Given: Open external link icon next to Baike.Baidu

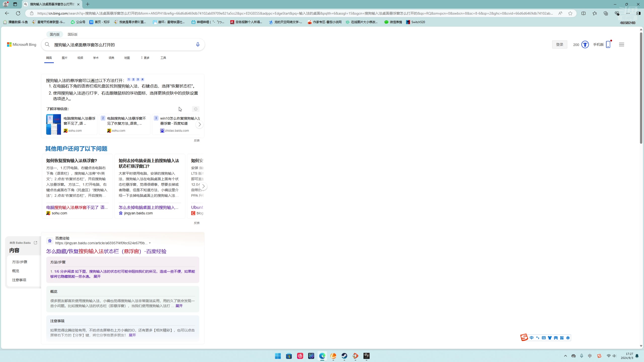Looking at the screenshot, I should point(35,243).
